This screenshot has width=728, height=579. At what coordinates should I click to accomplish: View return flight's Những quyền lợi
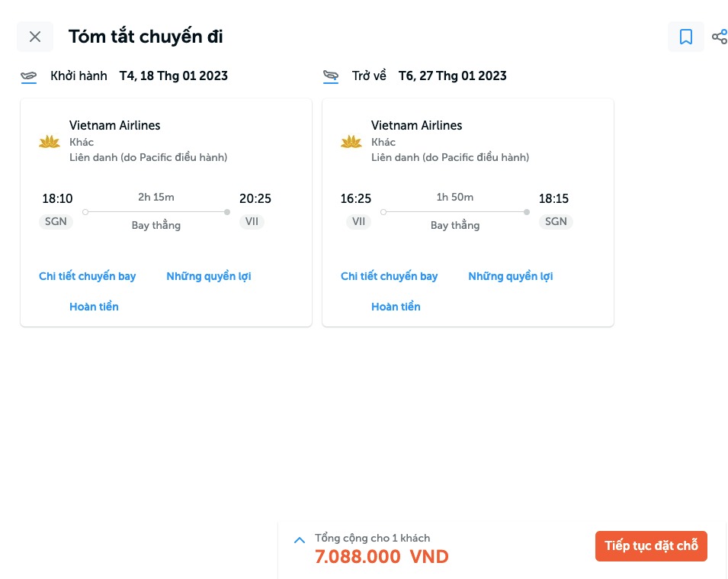click(511, 276)
